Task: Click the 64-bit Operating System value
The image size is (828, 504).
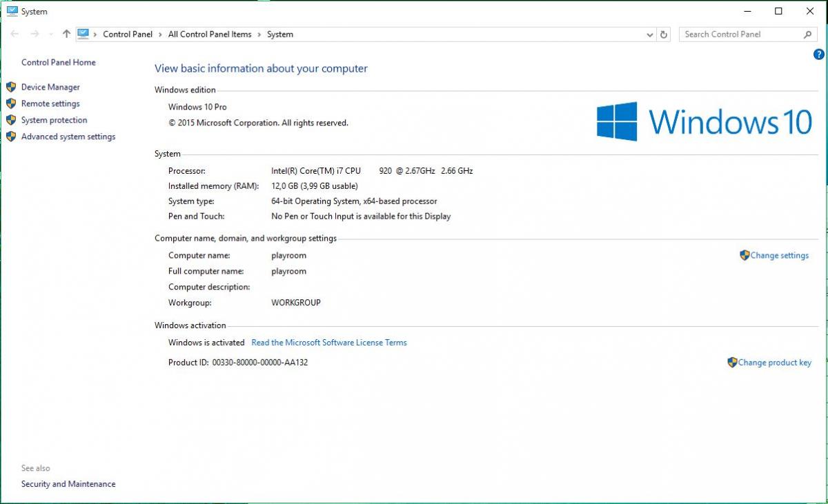Action: click(x=354, y=201)
